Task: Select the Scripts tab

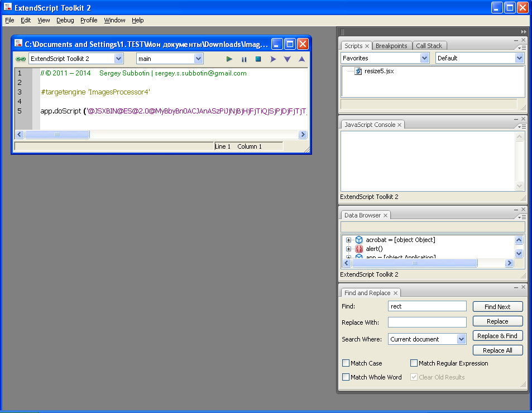Action: coord(353,46)
